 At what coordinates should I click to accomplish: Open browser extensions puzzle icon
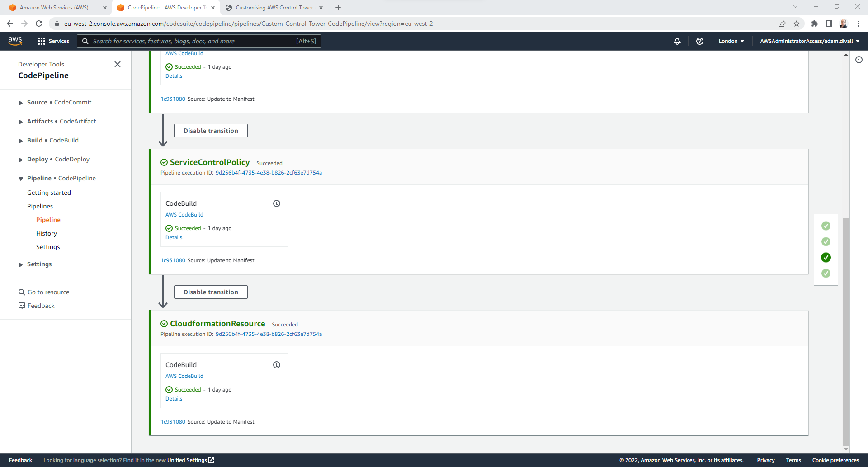pos(815,24)
